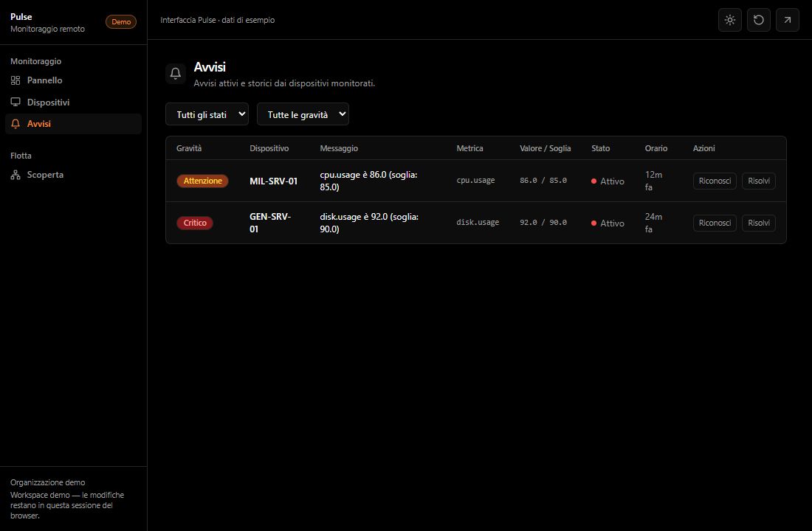812x531 pixels.
Task: Click the Scoperta network icon
Action: (16, 175)
